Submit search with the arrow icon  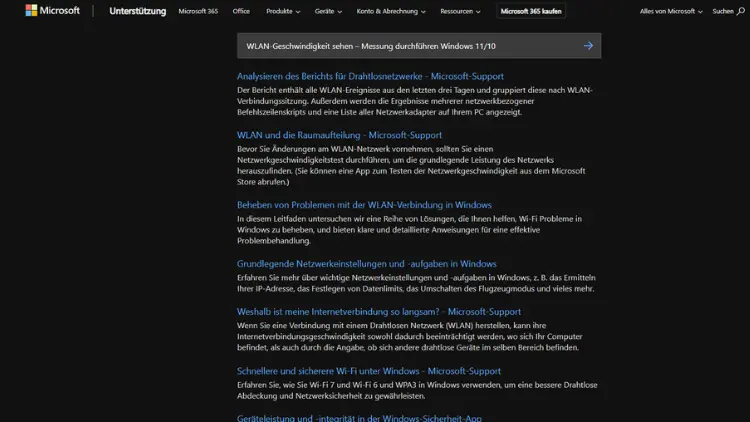point(588,46)
